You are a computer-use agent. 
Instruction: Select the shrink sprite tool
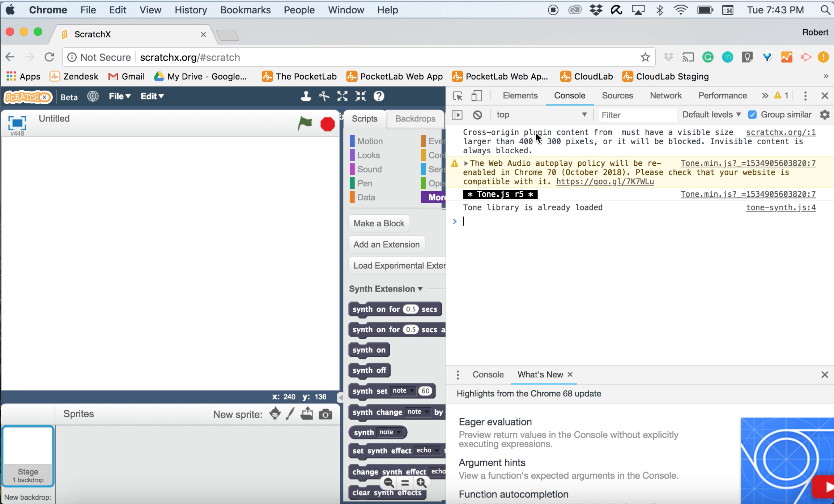[361, 96]
